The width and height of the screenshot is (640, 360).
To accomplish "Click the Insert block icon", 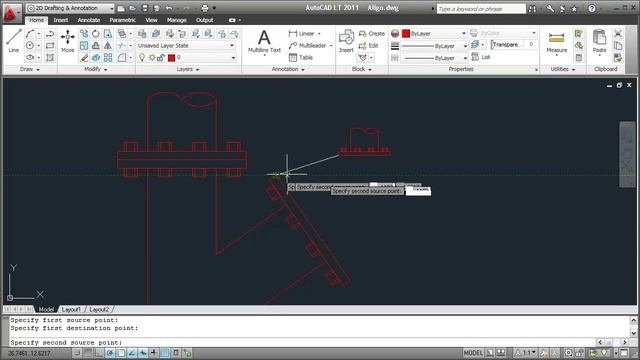I will click(346, 41).
